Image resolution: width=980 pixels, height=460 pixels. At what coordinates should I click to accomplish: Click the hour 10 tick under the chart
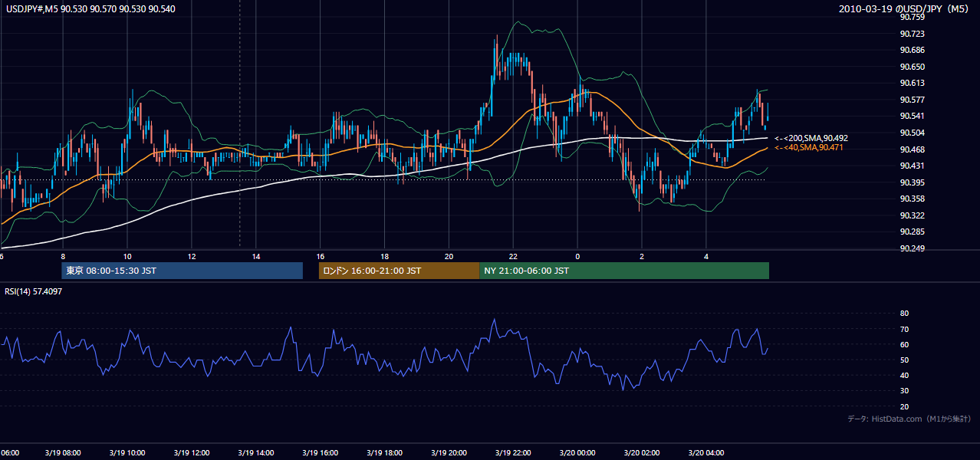pyautogui.click(x=127, y=257)
